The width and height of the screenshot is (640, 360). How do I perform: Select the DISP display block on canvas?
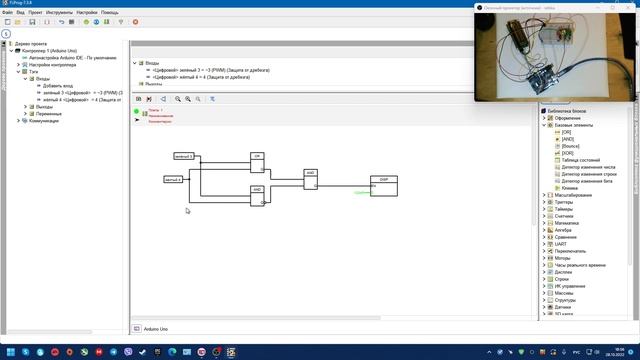click(x=384, y=186)
